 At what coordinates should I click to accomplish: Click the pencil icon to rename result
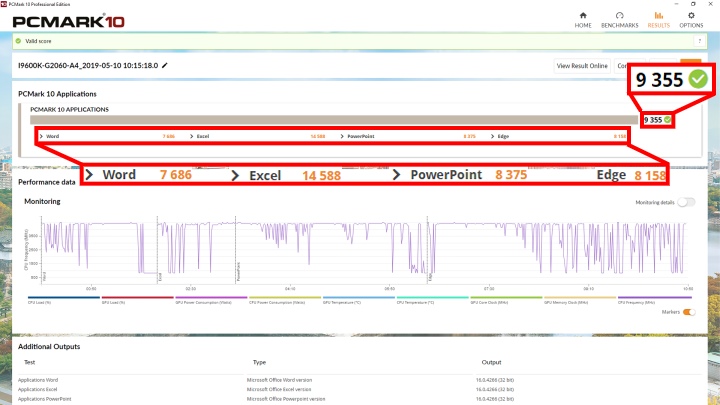(166, 66)
